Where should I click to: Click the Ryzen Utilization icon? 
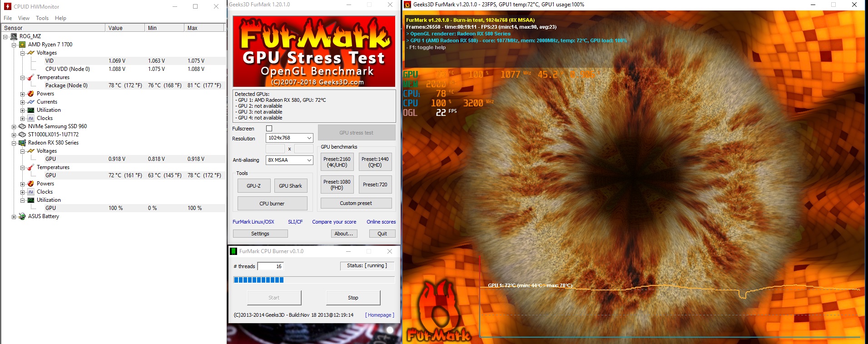point(31,110)
